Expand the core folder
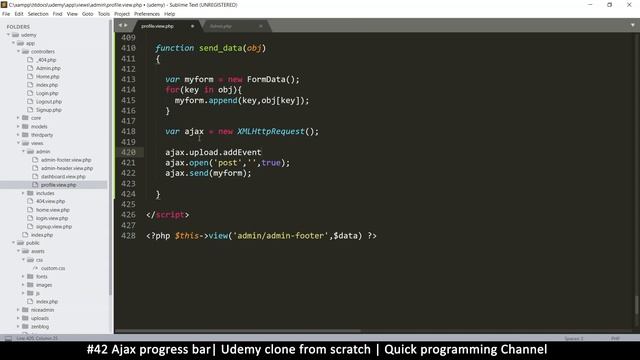This screenshot has height=360, width=640. (x=18, y=118)
